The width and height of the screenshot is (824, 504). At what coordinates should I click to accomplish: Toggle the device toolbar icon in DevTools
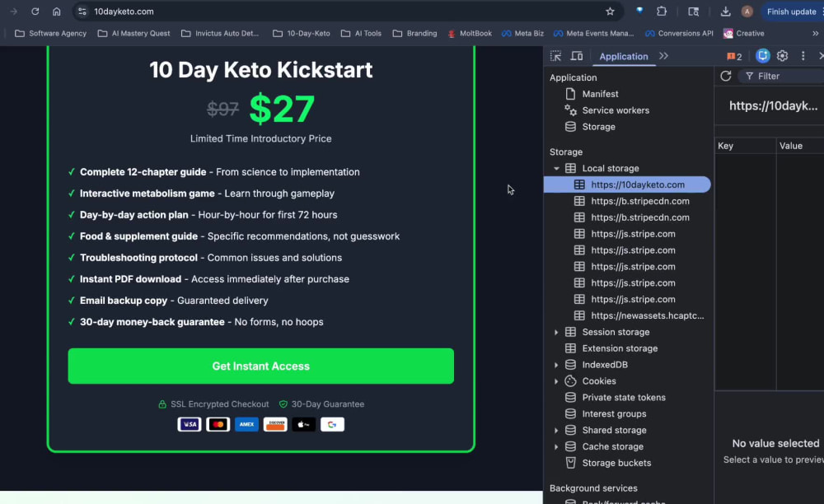(x=577, y=56)
